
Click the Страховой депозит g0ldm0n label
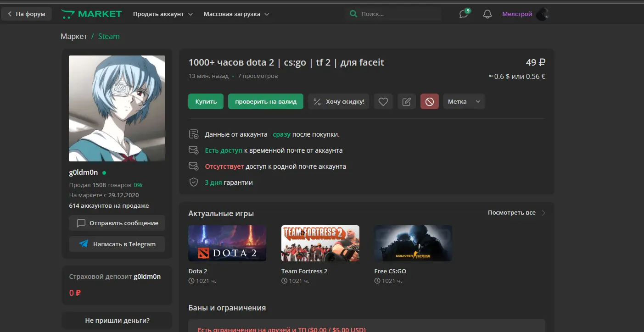coord(115,277)
